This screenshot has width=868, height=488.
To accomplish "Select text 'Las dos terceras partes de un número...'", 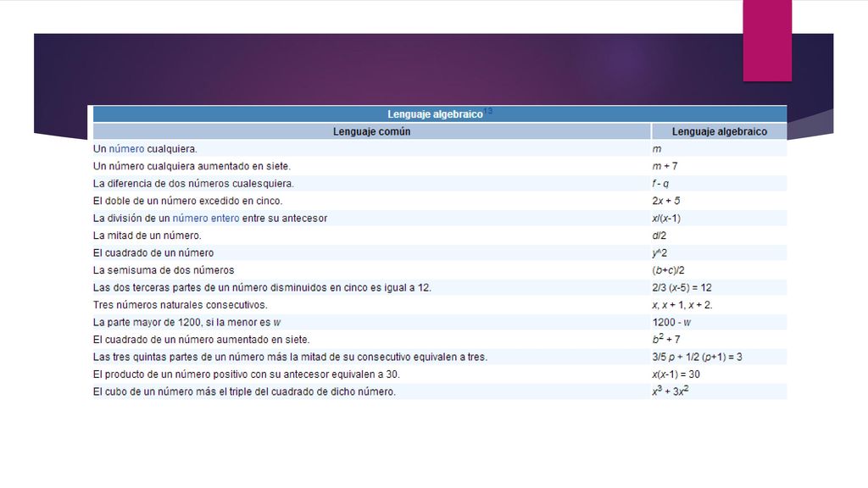I will [262, 288].
